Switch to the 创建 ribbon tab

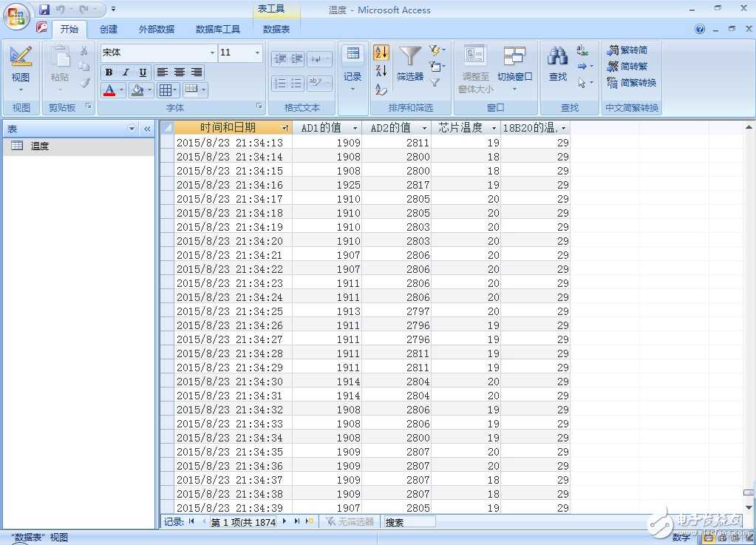coord(109,30)
